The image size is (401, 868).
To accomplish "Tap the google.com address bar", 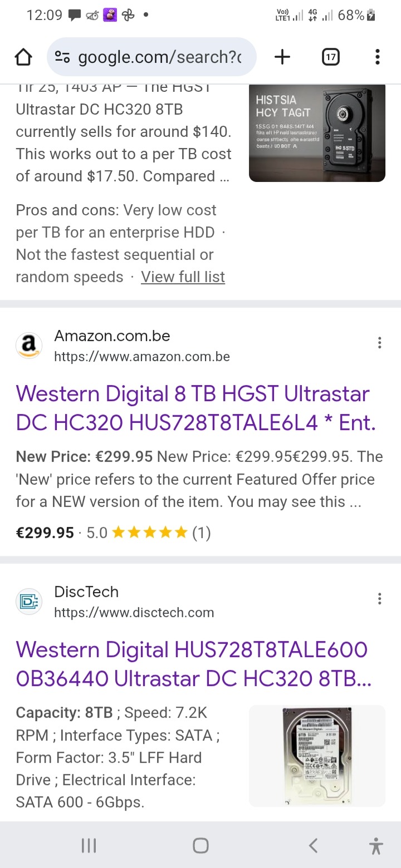I will click(159, 57).
